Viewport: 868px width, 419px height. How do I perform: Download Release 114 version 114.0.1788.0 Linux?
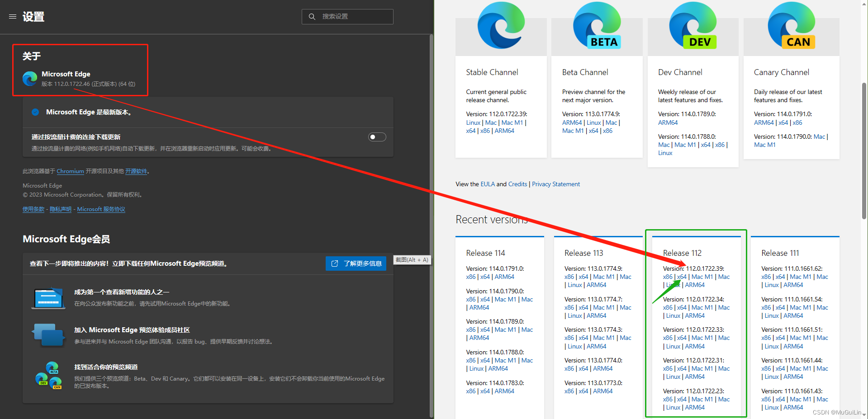click(x=476, y=368)
